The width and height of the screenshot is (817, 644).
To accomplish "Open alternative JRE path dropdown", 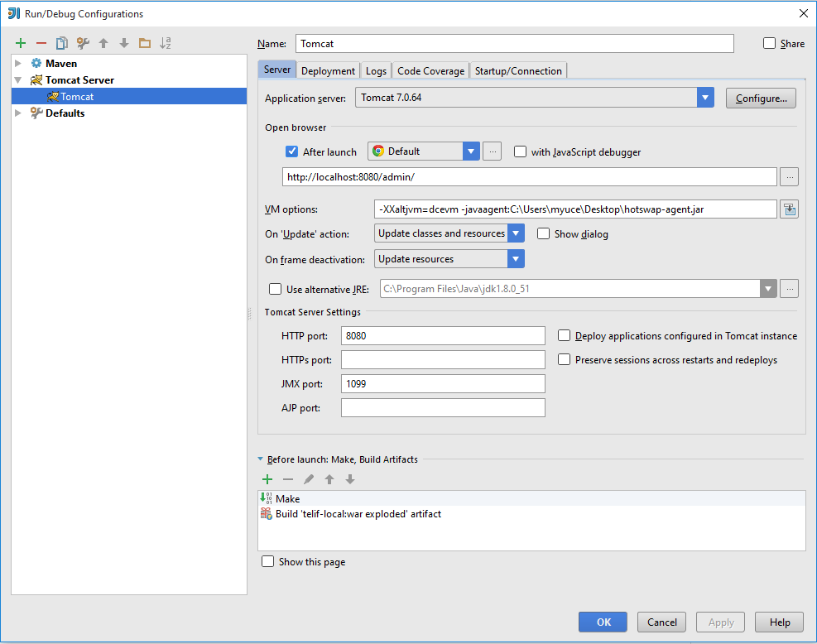I will [x=768, y=289].
